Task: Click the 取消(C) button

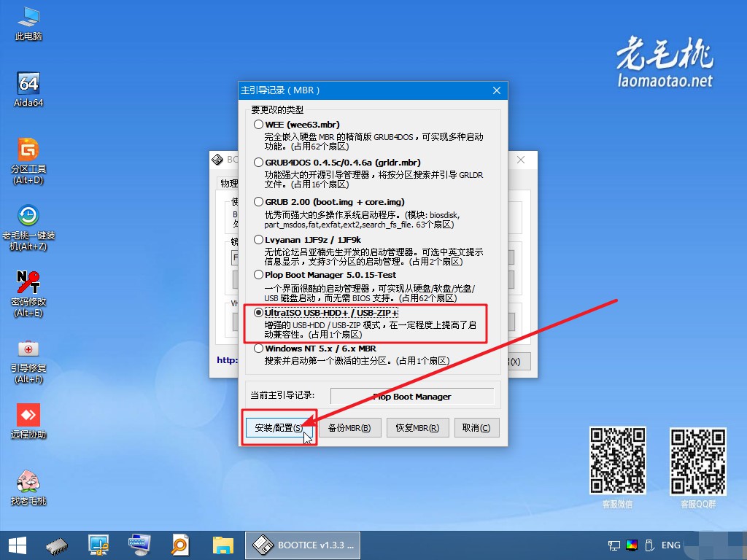Action: coord(476,427)
